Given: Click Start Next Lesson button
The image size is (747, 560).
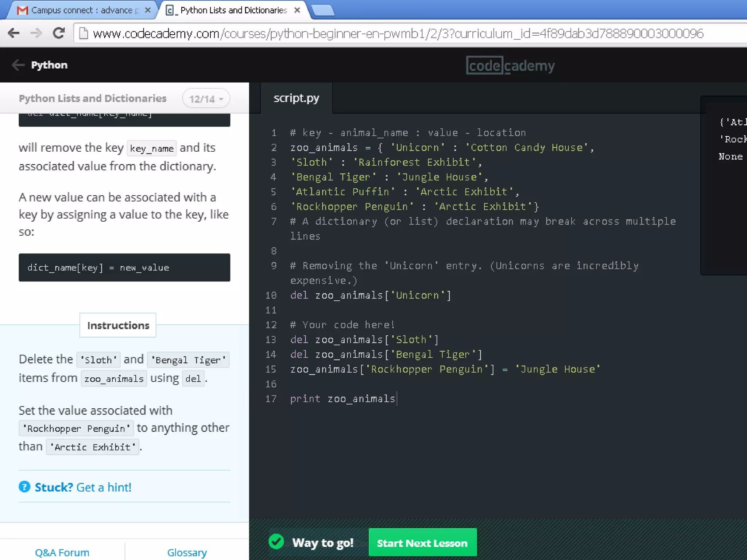Looking at the screenshot, I should coord(422,542).
